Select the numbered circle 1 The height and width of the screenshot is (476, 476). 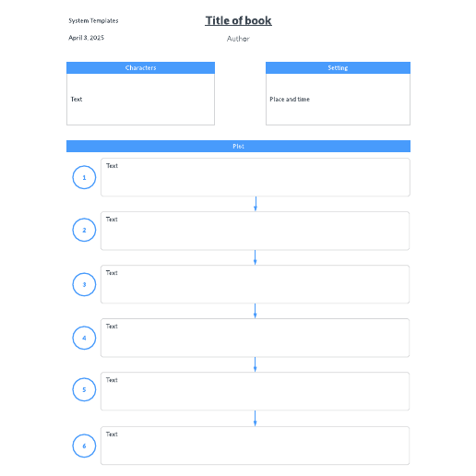[x=84, y=177]
